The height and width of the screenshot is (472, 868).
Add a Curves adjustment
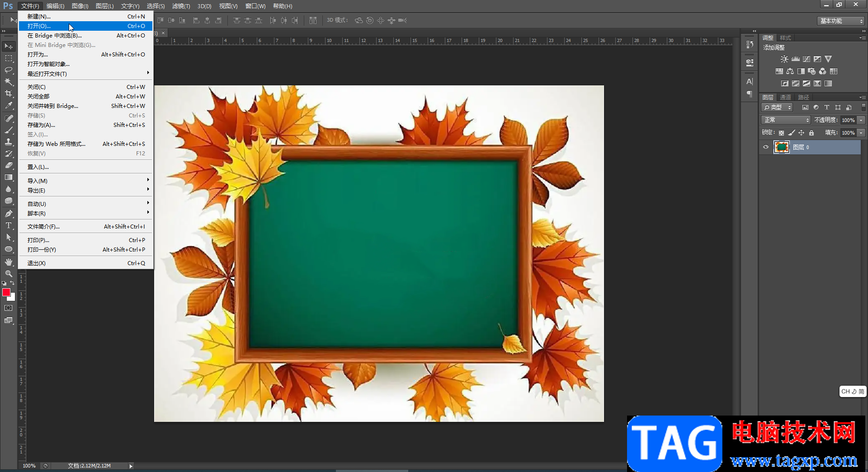[x=807, y=59]
